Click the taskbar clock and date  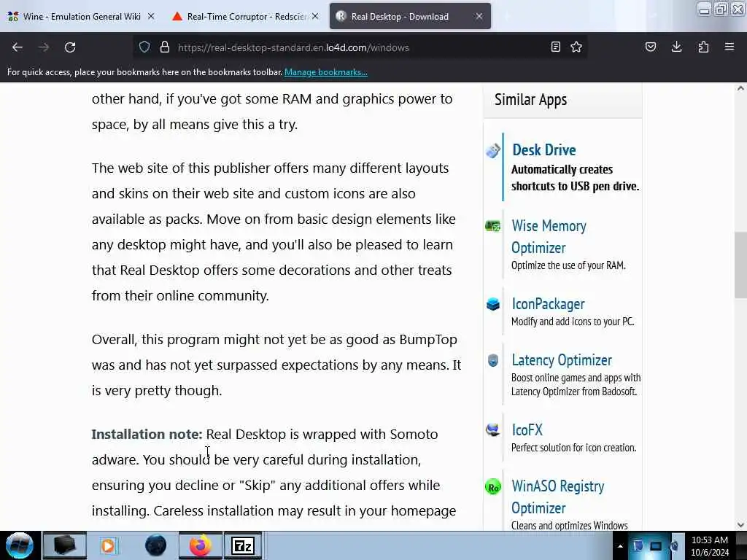click(x=710, y=545)
